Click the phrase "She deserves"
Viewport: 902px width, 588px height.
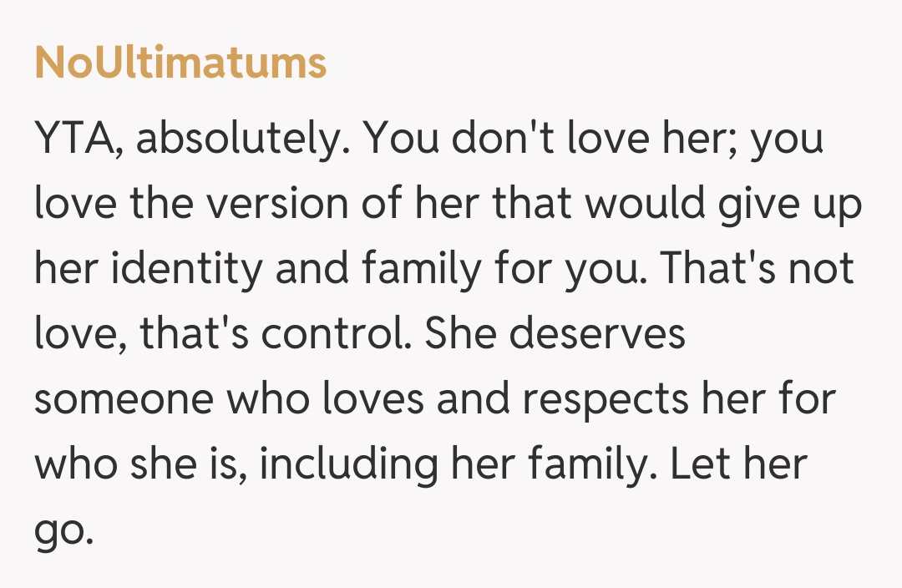click(555, 334)
